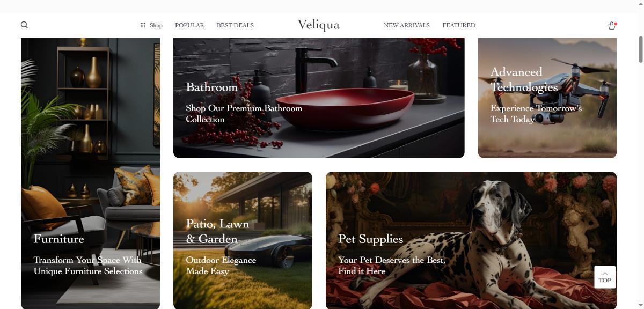Click the Veliqua logo
644x309 pixels.
319,25
